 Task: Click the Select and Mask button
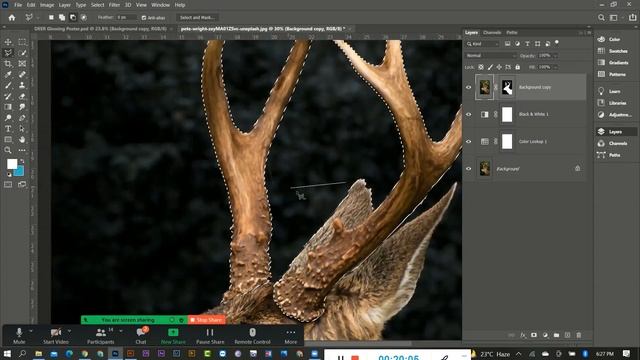(198, 18)
